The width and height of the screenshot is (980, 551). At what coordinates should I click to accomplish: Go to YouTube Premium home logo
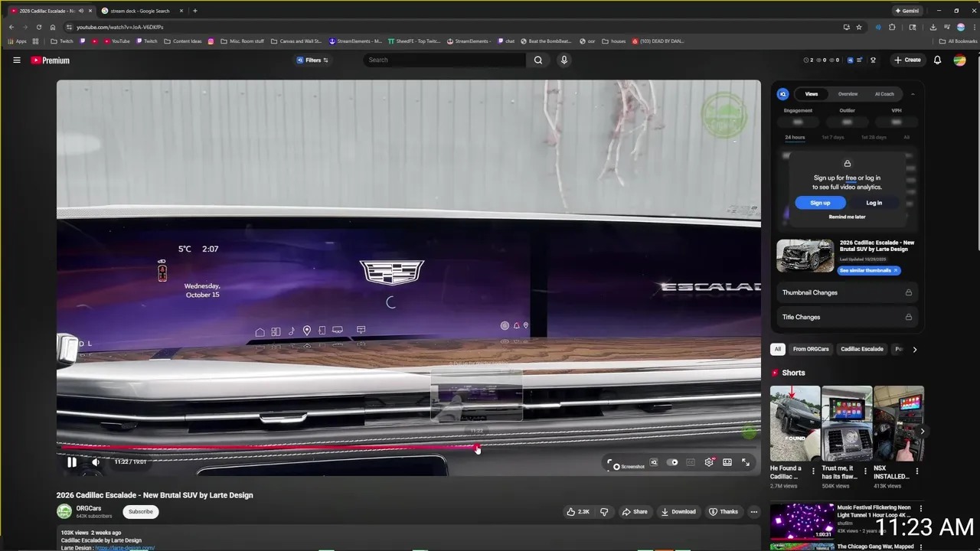click(51, 60)
